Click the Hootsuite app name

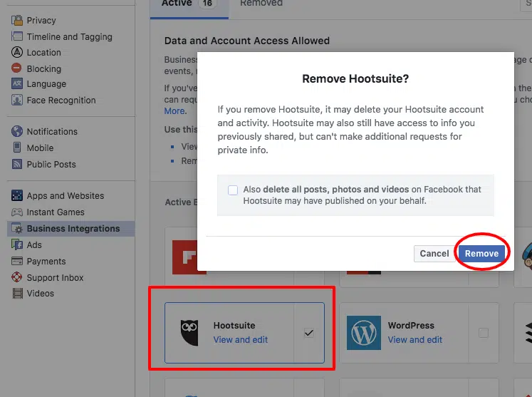coord(234,325)
